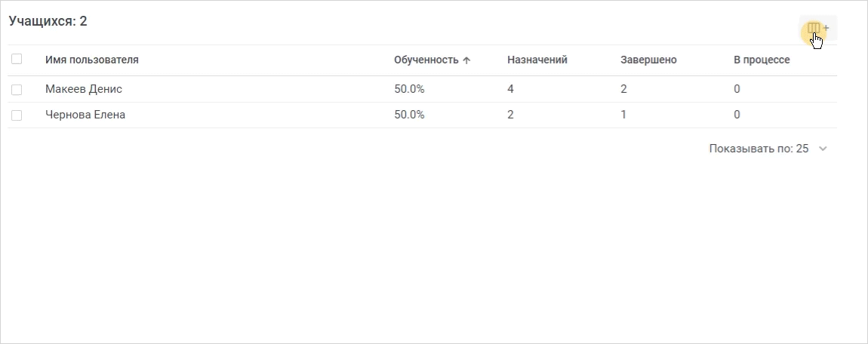The height and width of the screenshot is (344, 868).
Task: Open user Макеев Денис row name
Action: tap(84, 89)
